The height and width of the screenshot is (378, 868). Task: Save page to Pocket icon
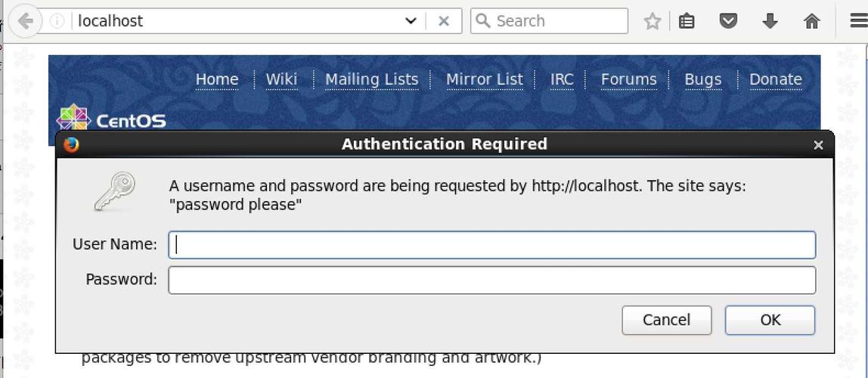(729, 21)
